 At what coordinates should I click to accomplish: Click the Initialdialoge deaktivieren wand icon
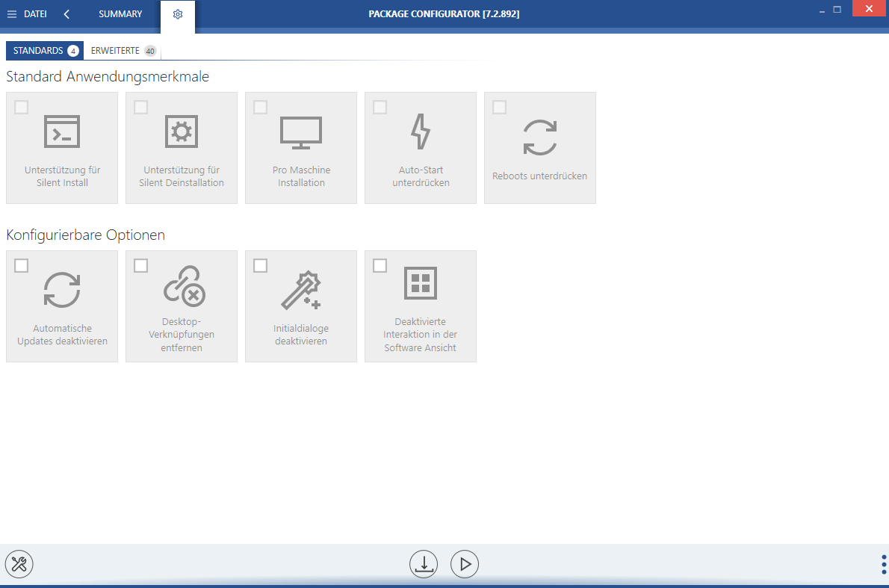tap(301, 290)
